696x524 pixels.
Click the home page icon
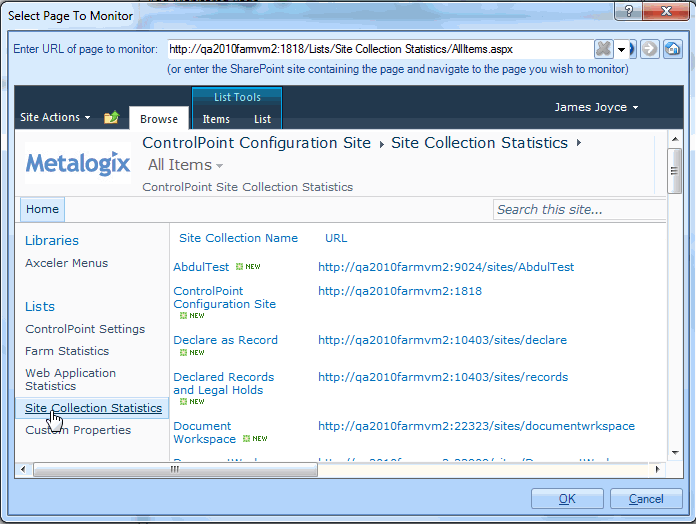[673, 49]
